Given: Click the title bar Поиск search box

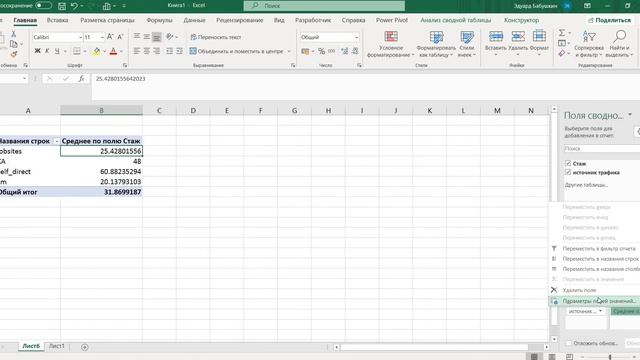Looking at the screenshot, I should [x=324, y=6].
